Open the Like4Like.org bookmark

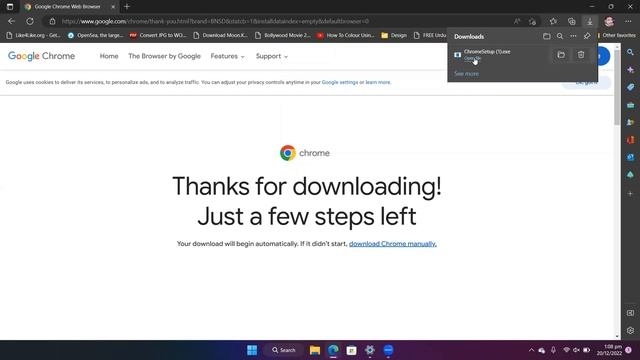pyautogui.click(x=34, y=36)
